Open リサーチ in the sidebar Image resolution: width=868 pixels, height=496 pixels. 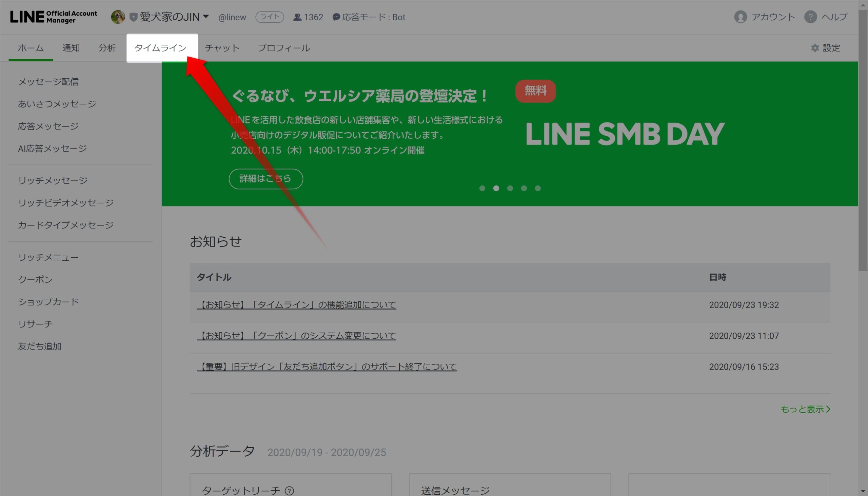pos(35,324)
